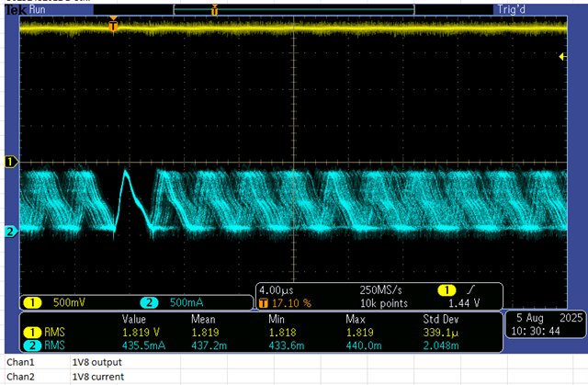Screen dimensions: 588x385
Task: Click the waveform record overview bar at top
Action: (x=294, y=10)
